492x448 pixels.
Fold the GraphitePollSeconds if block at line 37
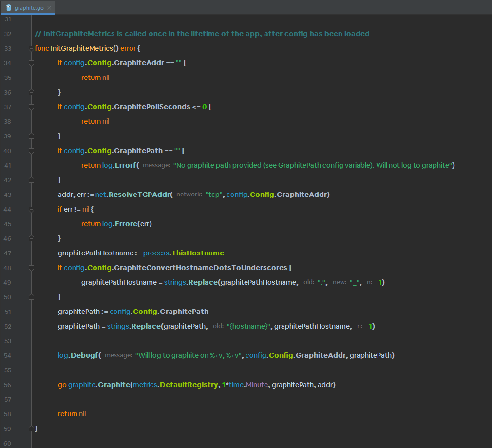point(32,107)
